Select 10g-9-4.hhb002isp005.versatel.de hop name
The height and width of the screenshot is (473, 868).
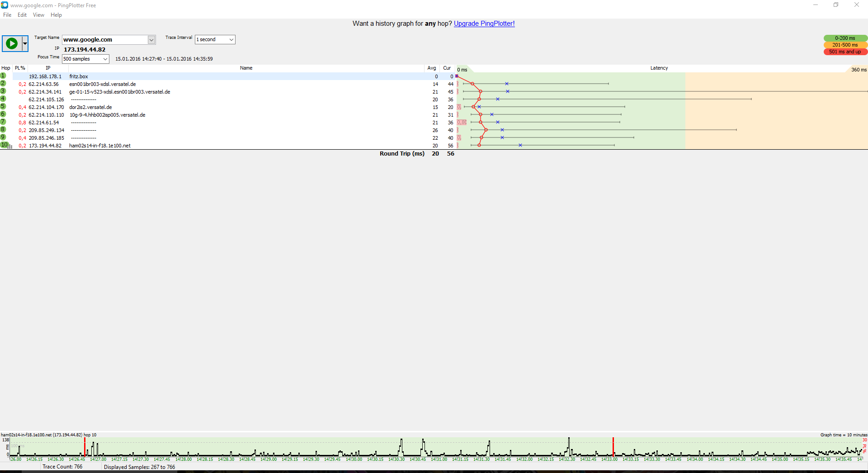[108, 115]
